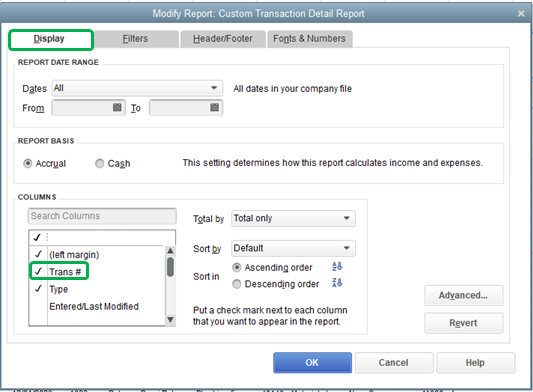
Task: Click the Search Columns field
Action: click(102, 216)
